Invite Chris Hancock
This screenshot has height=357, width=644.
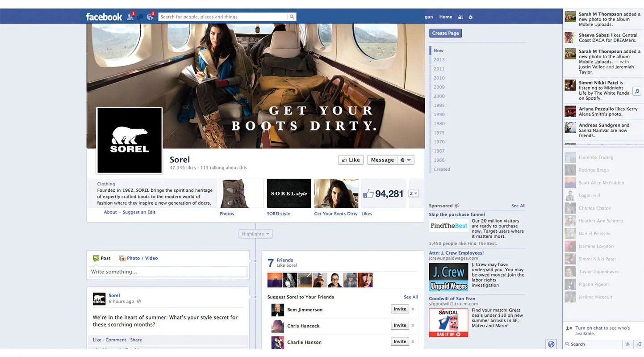click(x=400, y=325)
